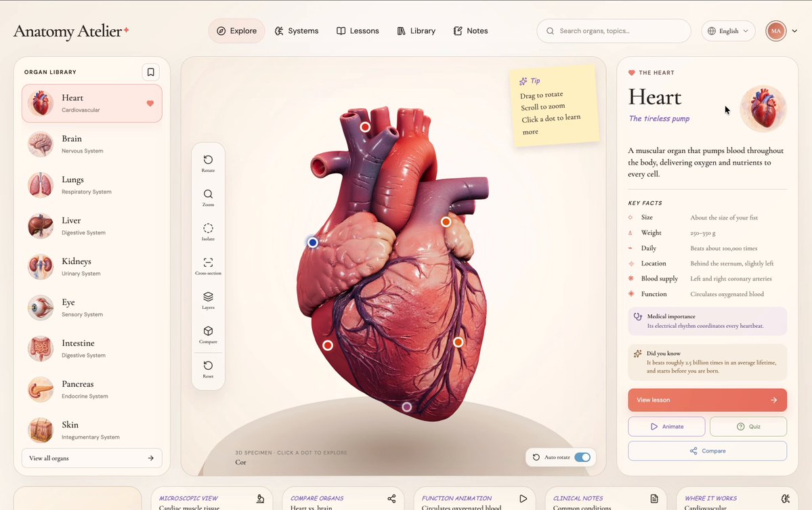Click the Tip sticky note
Screen dimensions: 812x510
553,106
